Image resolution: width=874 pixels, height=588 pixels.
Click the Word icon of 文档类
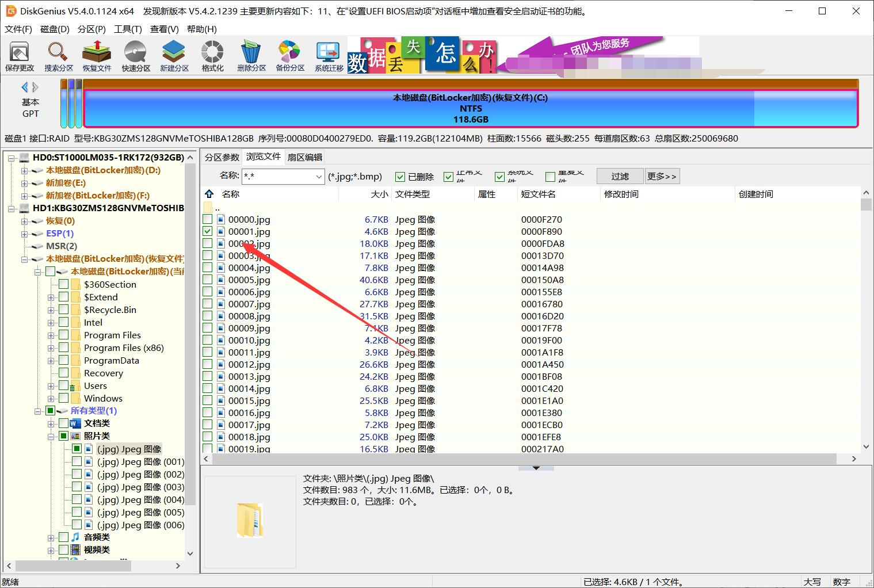coord(75,423)
